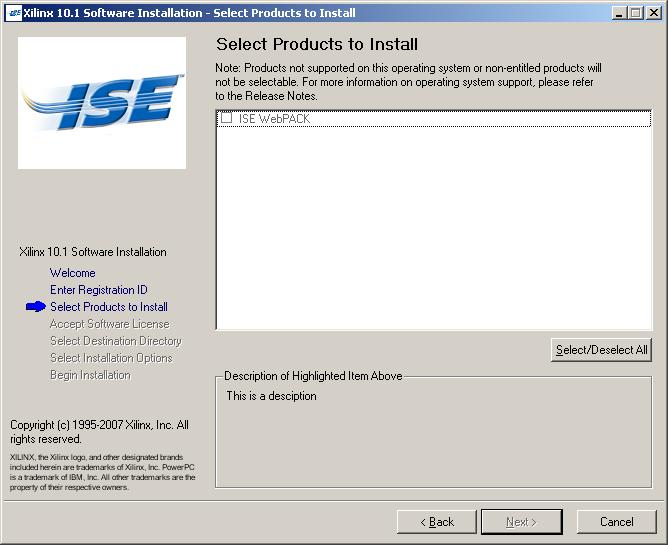This screenshot has width=668, height=545.
Task: Select the 'Select Products to Install' step
Action: [109, 307]
